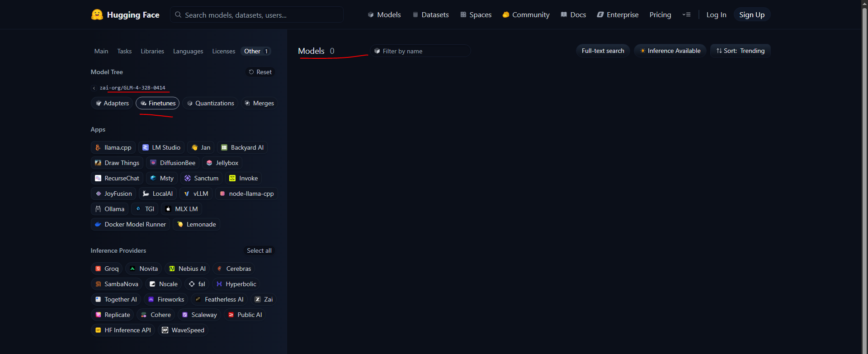Reset the Model Tree filter
868x354 pixels.
260,72
